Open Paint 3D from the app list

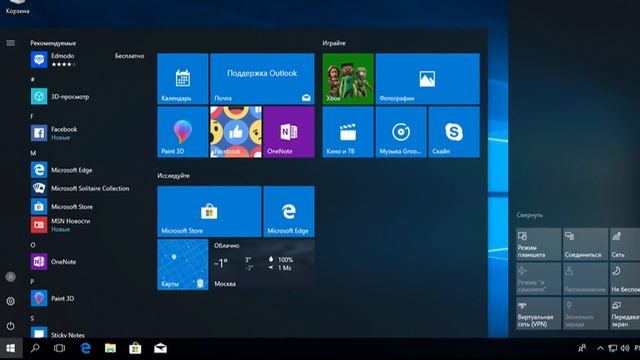click(87, 298)
